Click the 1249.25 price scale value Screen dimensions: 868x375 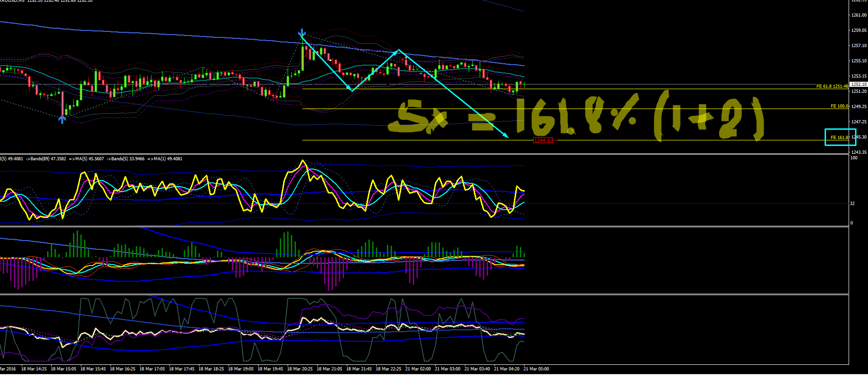(859, 107)
